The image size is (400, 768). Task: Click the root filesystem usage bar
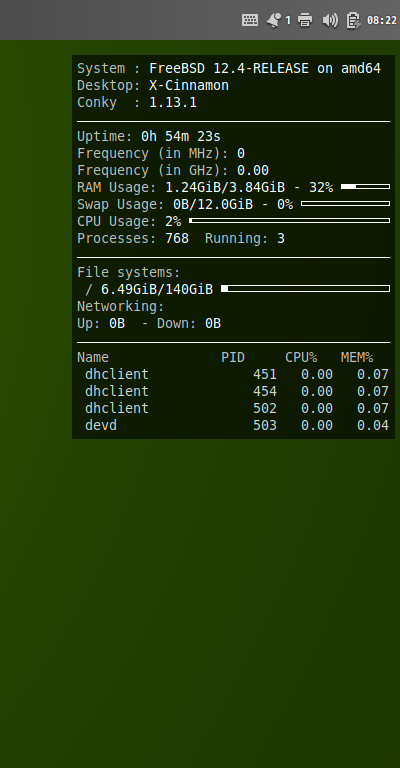306,288
